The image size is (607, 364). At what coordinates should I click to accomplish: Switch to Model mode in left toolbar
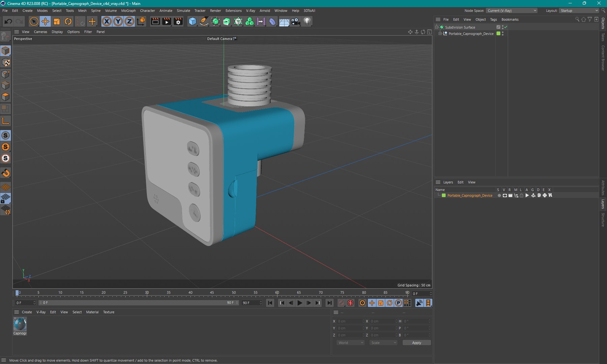6,51
